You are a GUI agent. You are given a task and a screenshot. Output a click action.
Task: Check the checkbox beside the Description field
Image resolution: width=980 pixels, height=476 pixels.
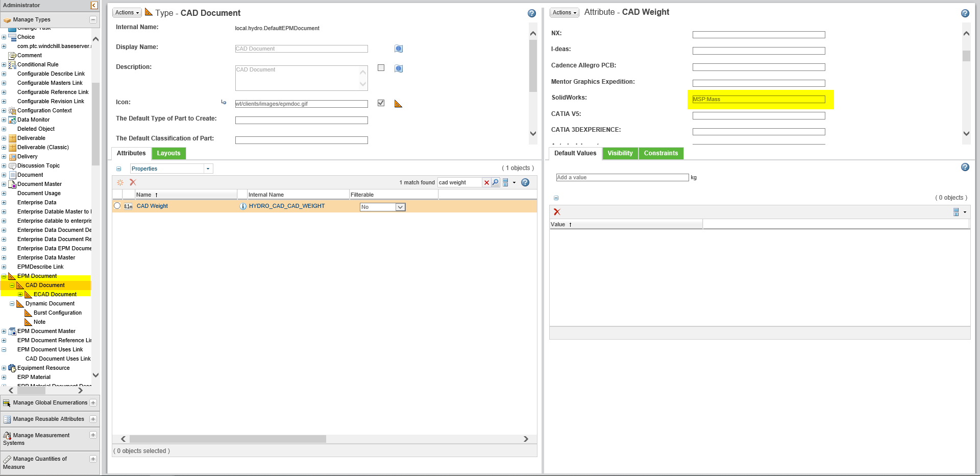tap(381, 67)
